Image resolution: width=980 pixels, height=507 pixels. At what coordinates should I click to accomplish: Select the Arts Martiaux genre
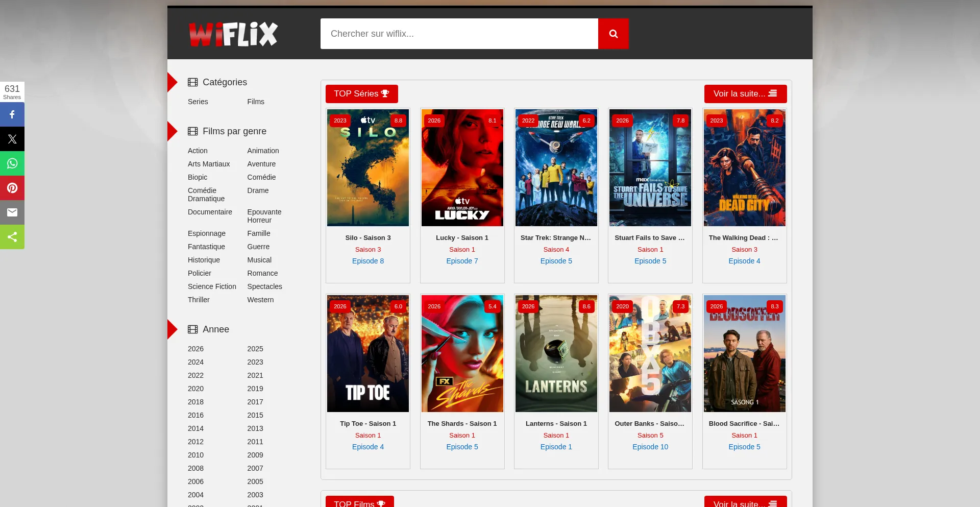[209, 164]
